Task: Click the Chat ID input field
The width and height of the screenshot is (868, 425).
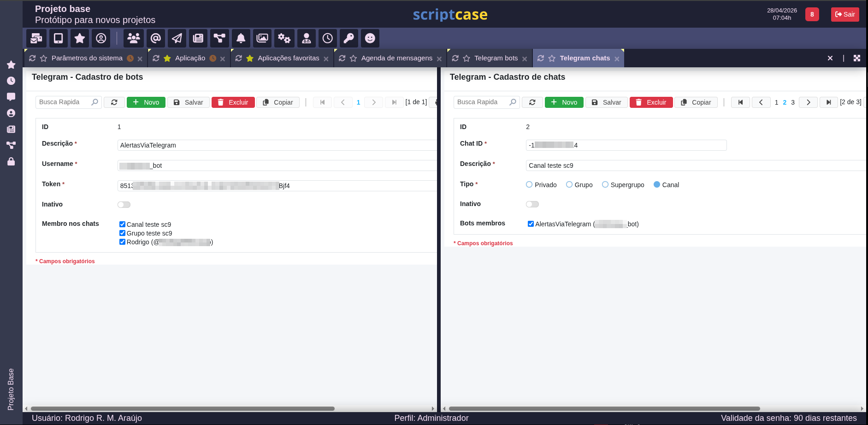Action: click(x=626, y=145)
